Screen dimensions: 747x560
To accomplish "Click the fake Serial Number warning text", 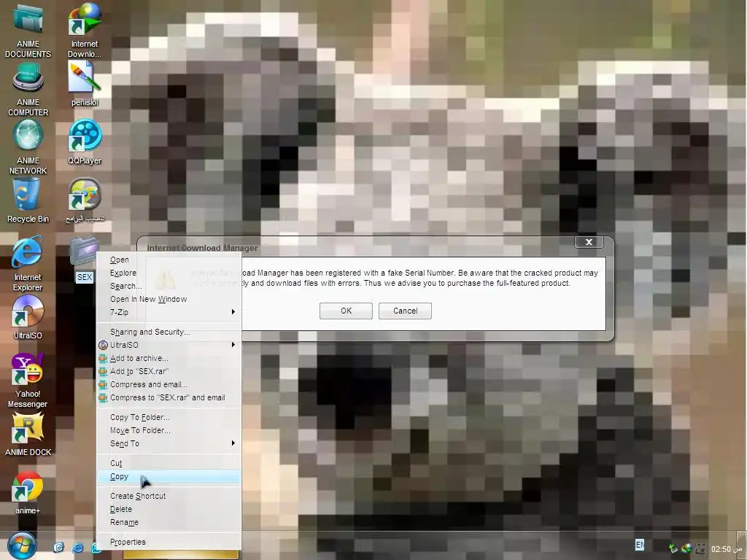I will coord(395,278).
